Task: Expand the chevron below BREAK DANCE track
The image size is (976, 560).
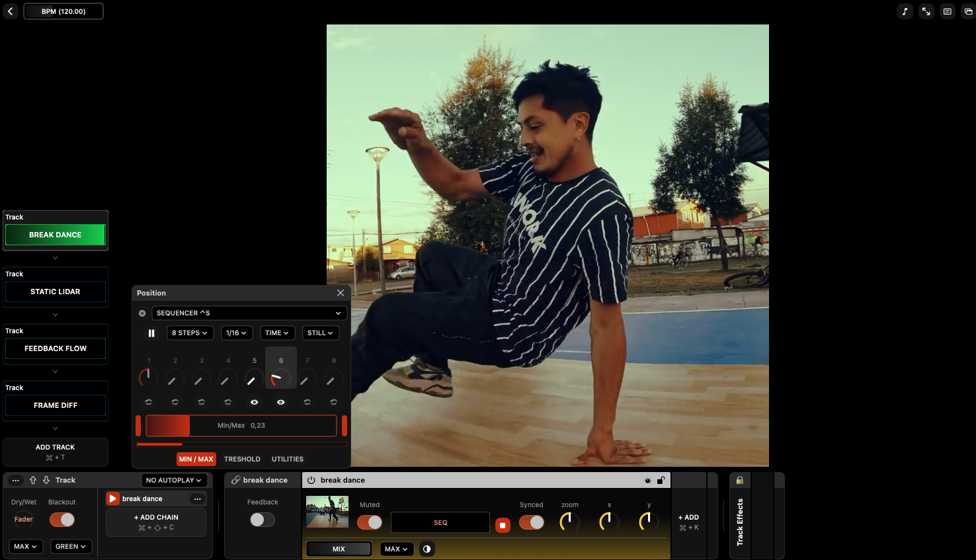Action: click(x=56, y=258)
